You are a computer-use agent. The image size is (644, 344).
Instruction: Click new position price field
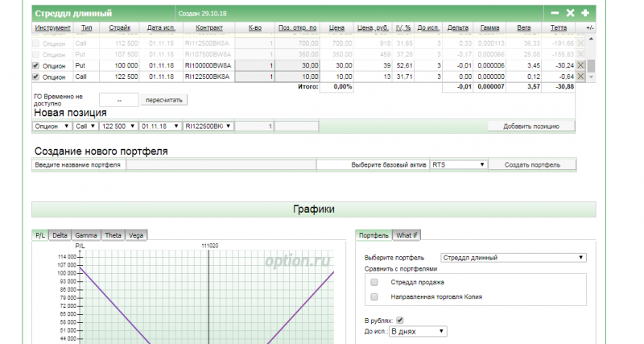point(296,126)
